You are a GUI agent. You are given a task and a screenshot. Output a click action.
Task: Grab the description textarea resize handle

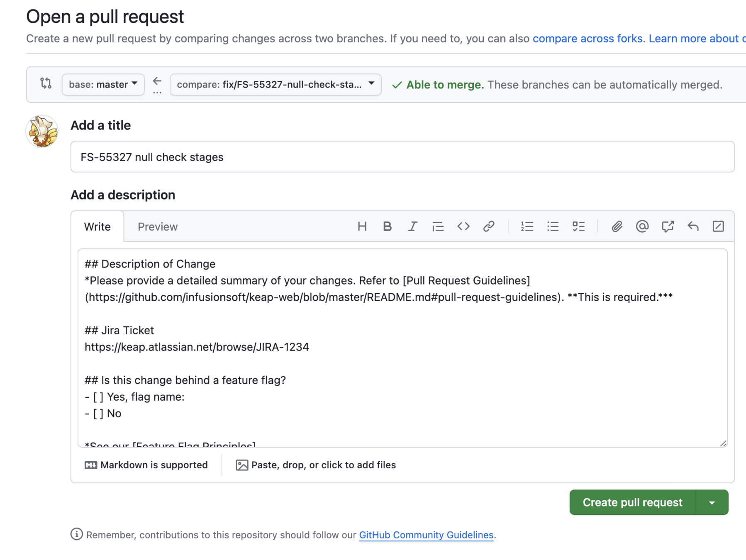pos(723,443)
